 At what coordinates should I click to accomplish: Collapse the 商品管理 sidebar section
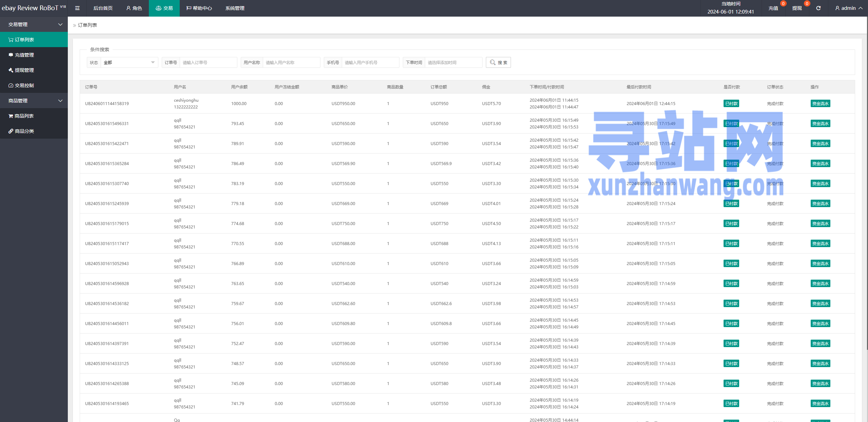pos(34,101)
